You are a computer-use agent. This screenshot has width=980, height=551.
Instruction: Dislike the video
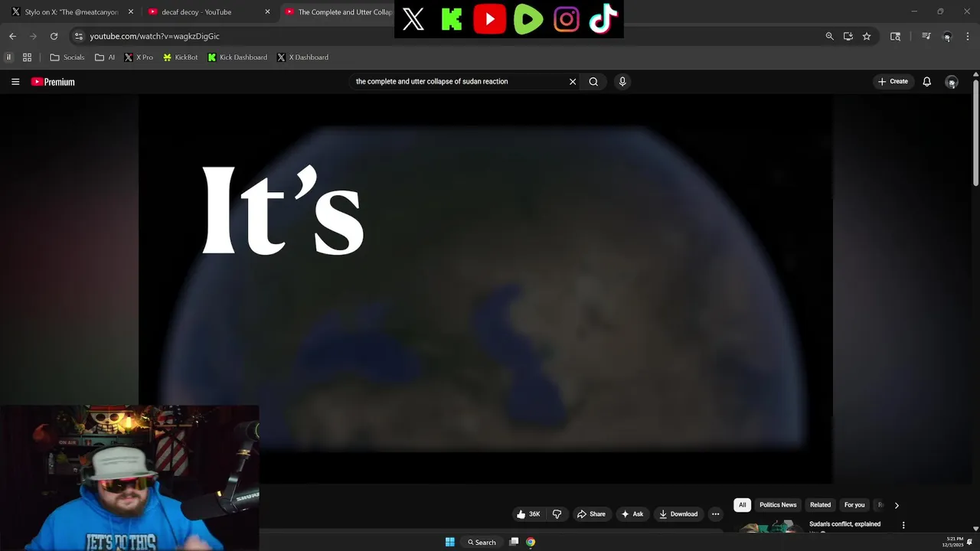tap(557, 514)
